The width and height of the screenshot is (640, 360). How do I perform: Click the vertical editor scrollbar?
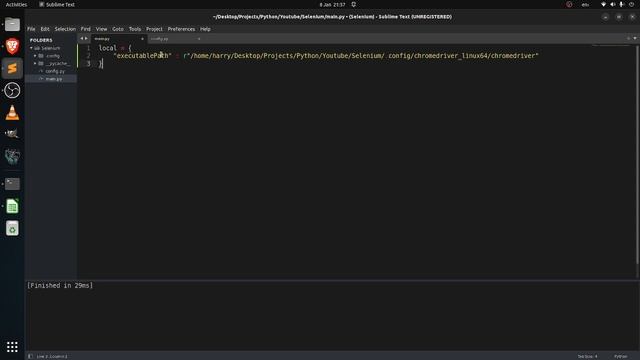[x=637, y=154]
